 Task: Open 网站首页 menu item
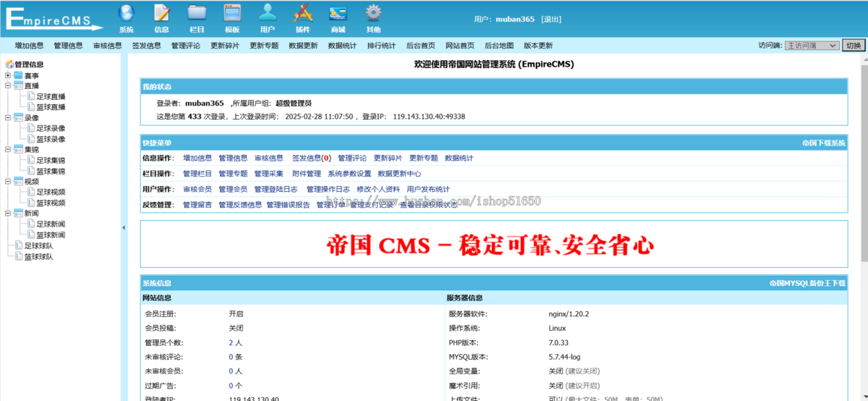click(460, 46)
